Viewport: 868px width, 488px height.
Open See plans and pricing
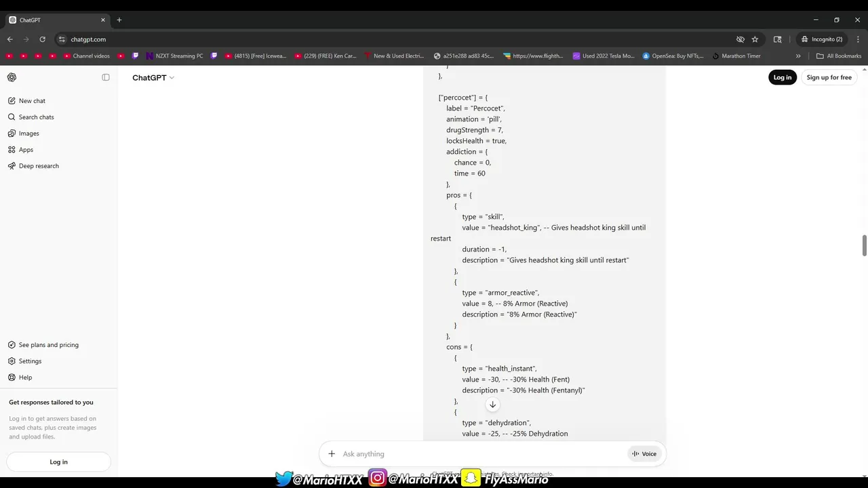coord(48,345)
